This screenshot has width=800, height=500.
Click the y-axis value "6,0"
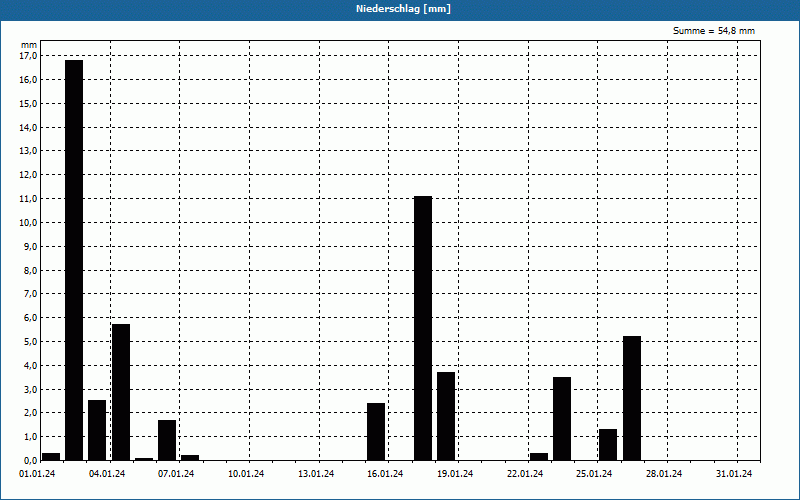point(30,318)
